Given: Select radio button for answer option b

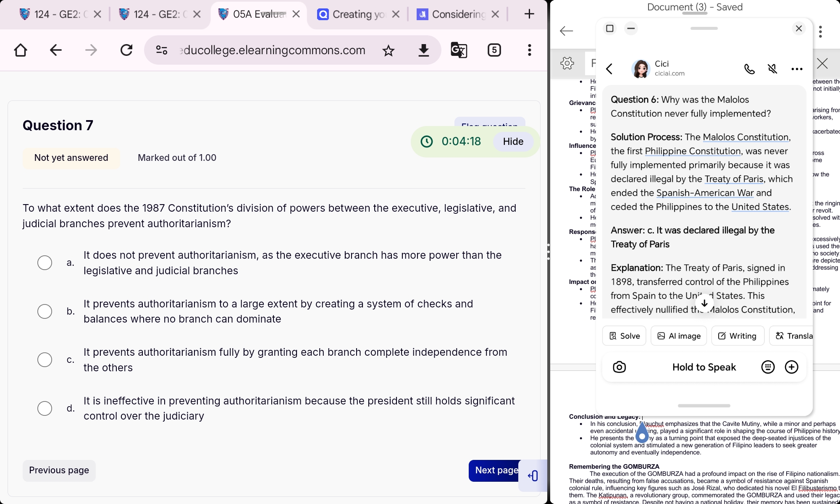Looking at the screenshot, I should (x=45, y=311).
